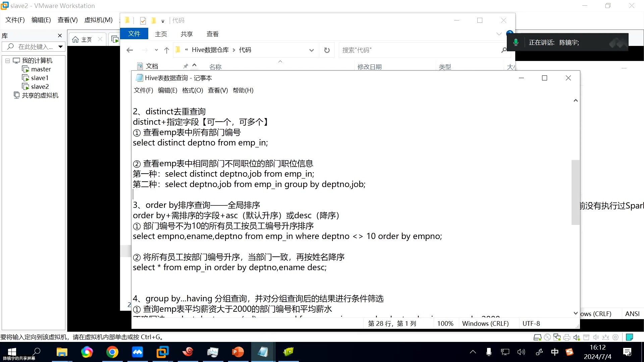Click the VMware message log sticky note icon
Viewport: 644px width, 362px height.
coord(630,337)
